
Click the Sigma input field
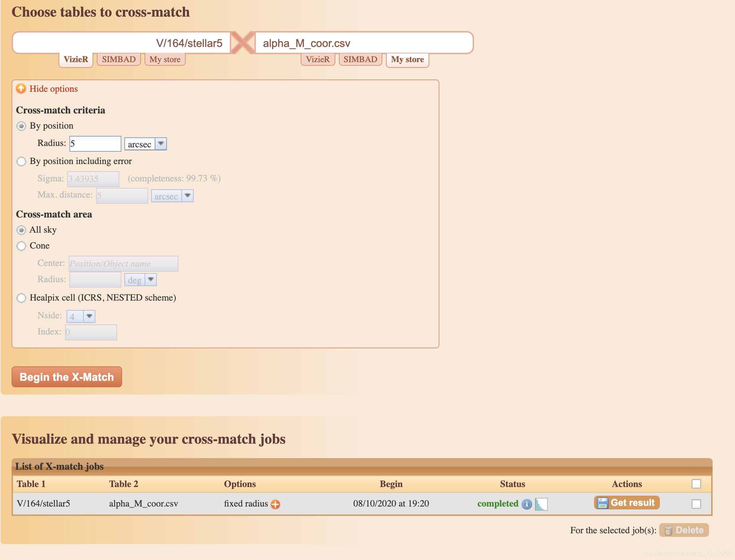click(x=93, y=179)
